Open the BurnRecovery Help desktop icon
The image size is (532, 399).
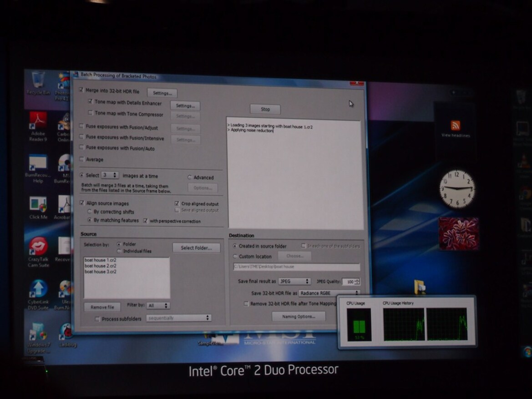pos(38,168)
